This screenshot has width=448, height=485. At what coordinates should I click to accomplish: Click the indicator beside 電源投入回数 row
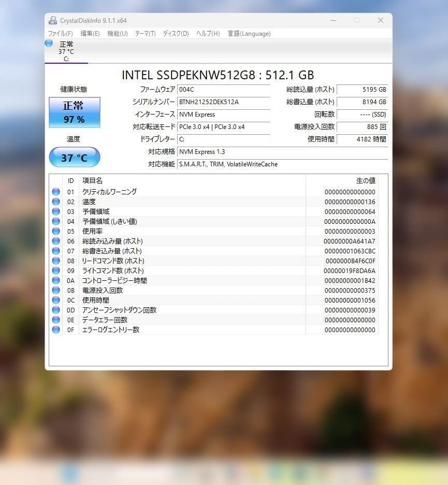click(56, 290)
